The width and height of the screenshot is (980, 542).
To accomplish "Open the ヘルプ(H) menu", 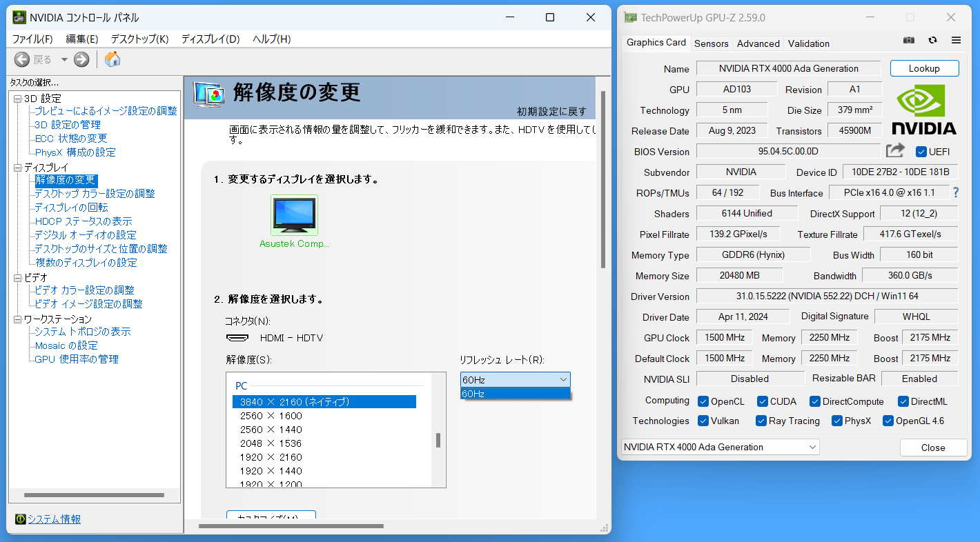I will (272, 39).
